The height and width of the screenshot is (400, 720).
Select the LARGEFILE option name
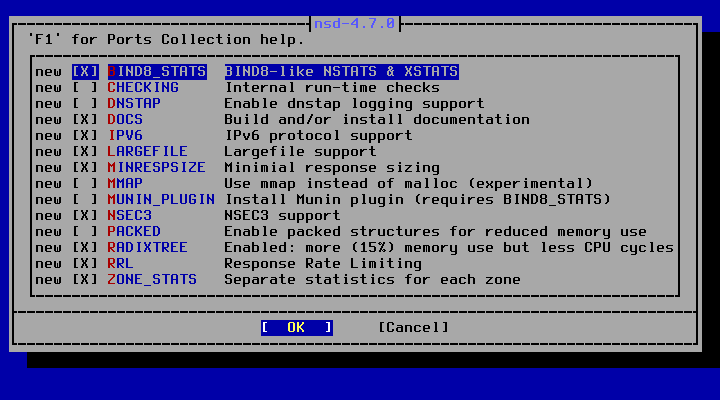click(x=148, y=152)
